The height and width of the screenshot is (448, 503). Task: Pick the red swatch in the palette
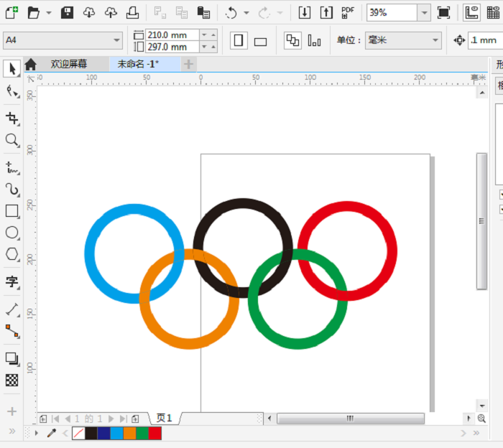155,433
